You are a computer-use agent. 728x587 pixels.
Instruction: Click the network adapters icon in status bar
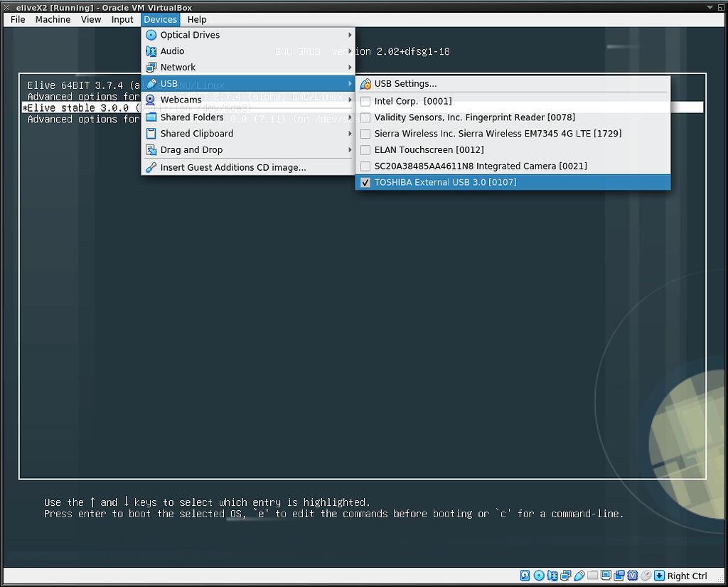click(565, 576)
